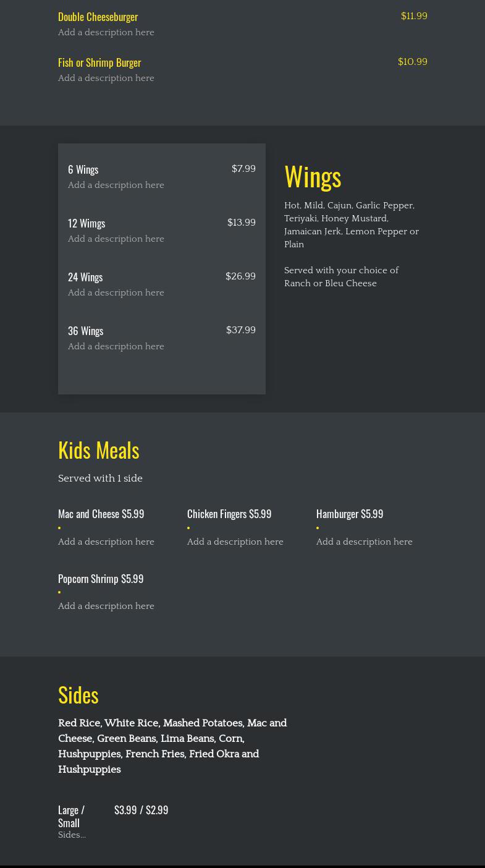The image size is (485, 868).
Task: Click the Double Cheeseburger item title
Action: click(x=98, y=17)
